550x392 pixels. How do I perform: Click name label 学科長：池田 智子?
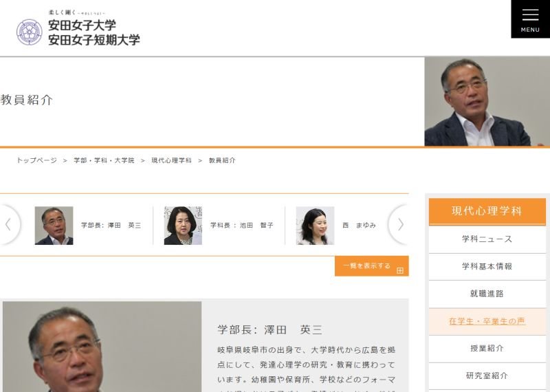coord(242,226)
